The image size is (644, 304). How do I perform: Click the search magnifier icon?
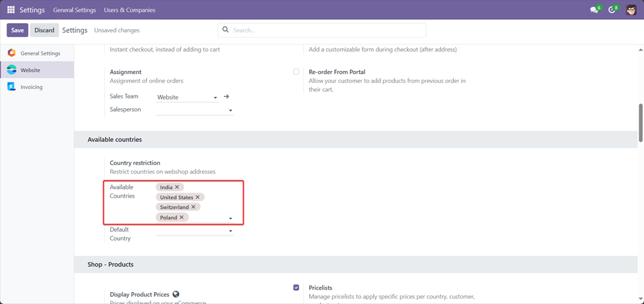[225, 30]
